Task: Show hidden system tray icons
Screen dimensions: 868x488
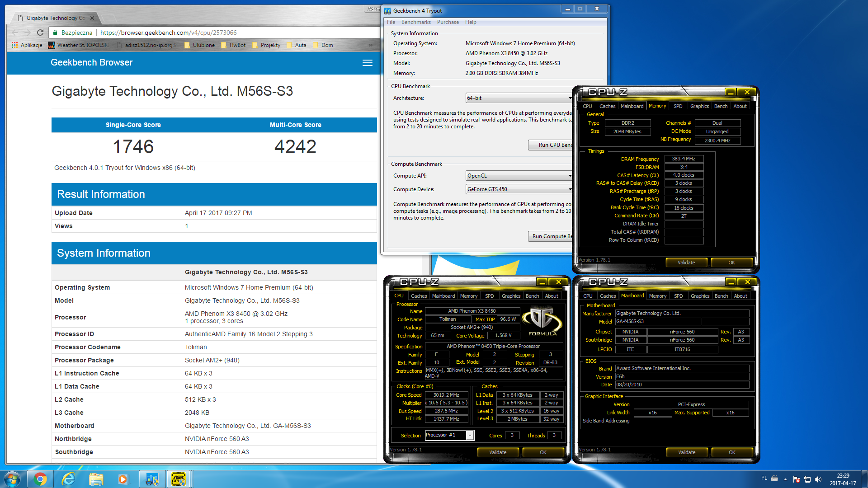Action: (785, 479)
